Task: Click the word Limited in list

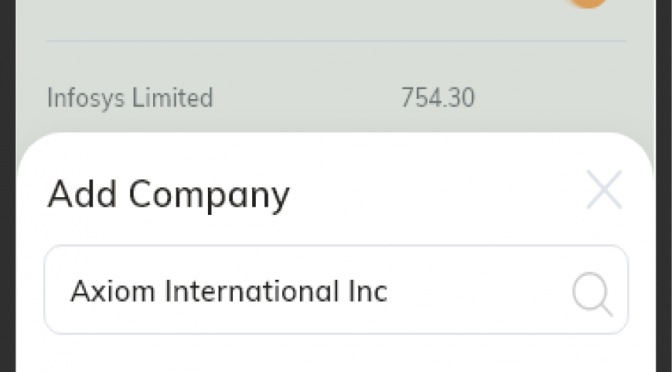Action: pos(172,98)
